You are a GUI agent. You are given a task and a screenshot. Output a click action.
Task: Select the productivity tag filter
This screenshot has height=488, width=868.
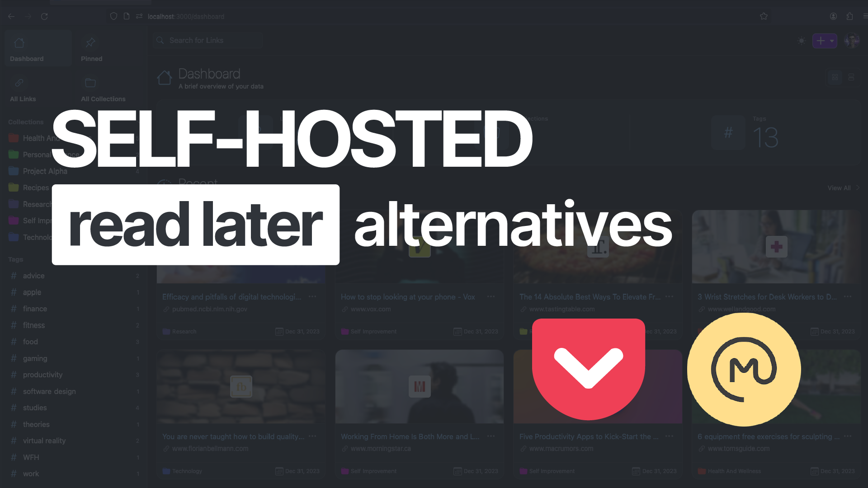pyautogui.click(x=42, y=375)
